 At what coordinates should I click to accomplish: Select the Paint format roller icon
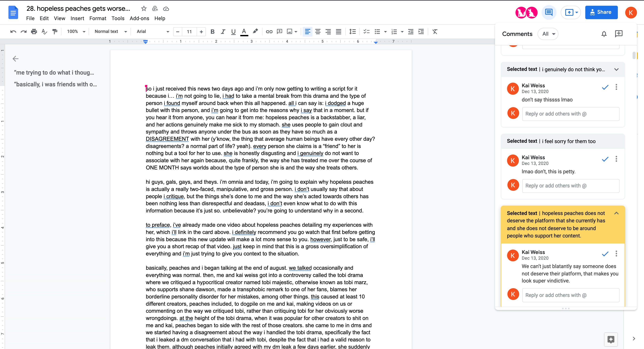55,32
